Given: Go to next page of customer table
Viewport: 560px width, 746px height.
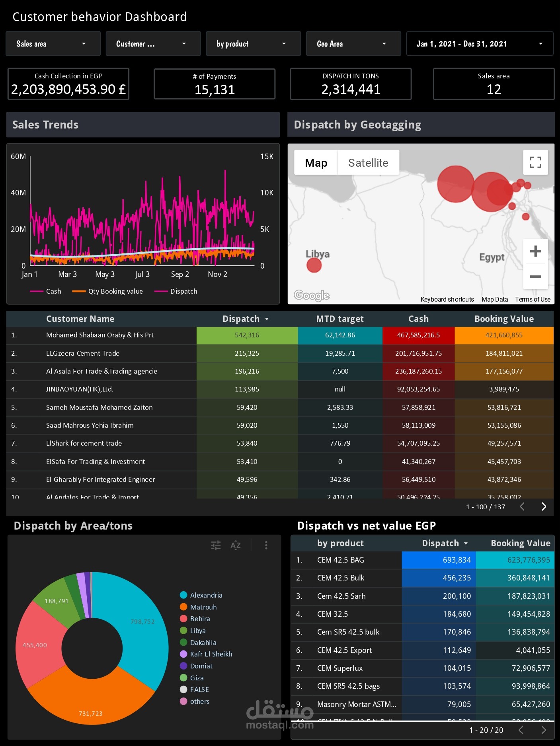Looking at the screenshot, I should point(544,506).
